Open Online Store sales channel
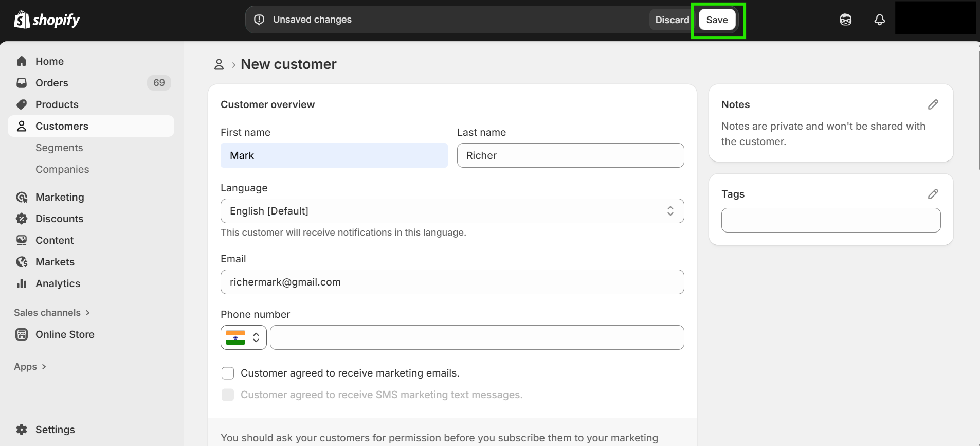The width and height of the screenshot is (980, 446). click(65, 334)
